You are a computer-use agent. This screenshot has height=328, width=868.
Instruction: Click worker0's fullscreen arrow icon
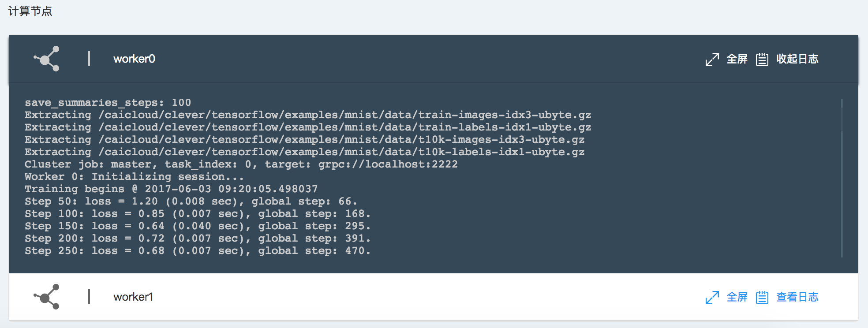[x=712, y=59]
